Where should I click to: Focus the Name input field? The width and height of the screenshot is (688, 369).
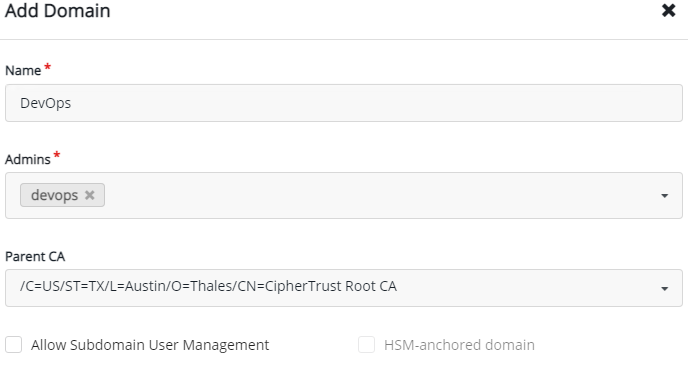pyautogui.click(x=344, y=103)
